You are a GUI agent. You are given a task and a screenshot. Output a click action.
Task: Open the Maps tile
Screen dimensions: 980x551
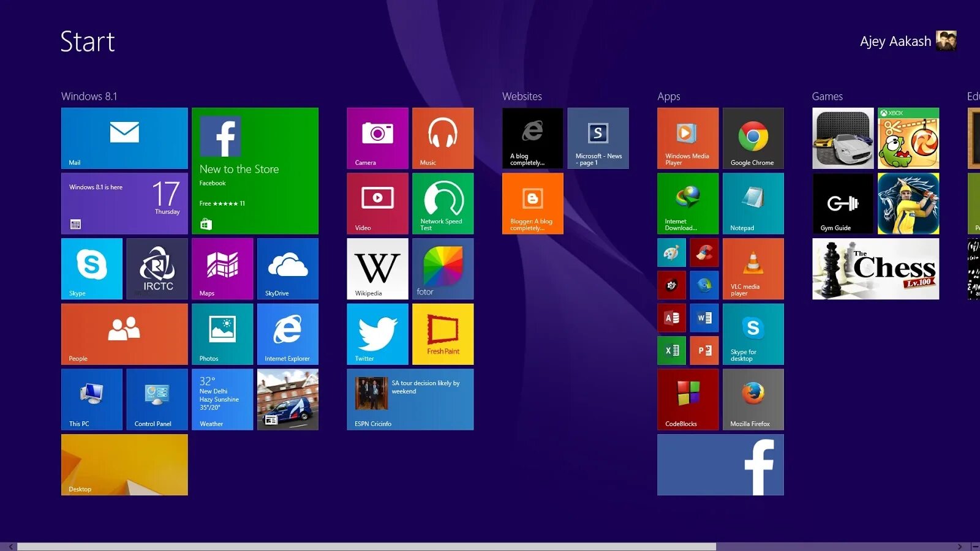[x=222, y=269]
